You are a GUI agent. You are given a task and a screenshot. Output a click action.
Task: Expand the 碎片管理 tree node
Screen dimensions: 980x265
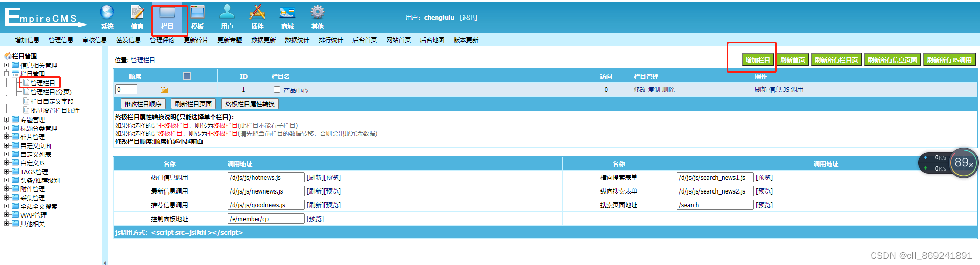tap(7, 137)
